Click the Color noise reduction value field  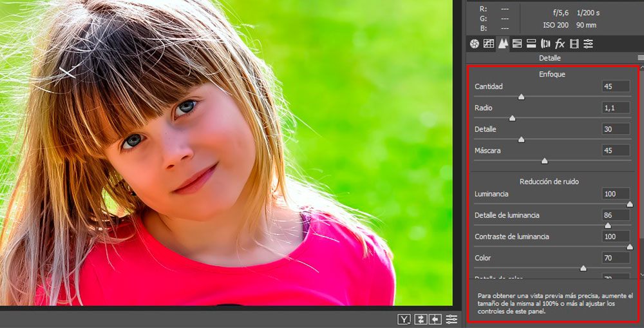pyautogui.click(x=616, y=258)
